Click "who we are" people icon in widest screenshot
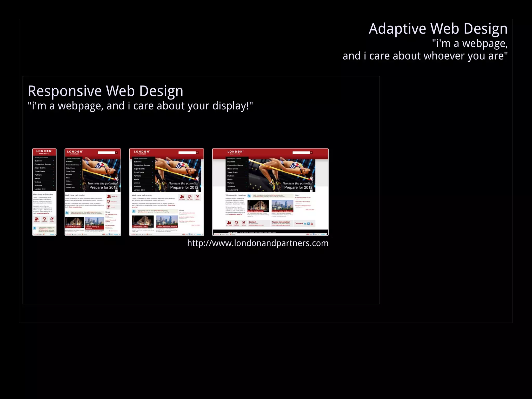 tap(229, 223)
